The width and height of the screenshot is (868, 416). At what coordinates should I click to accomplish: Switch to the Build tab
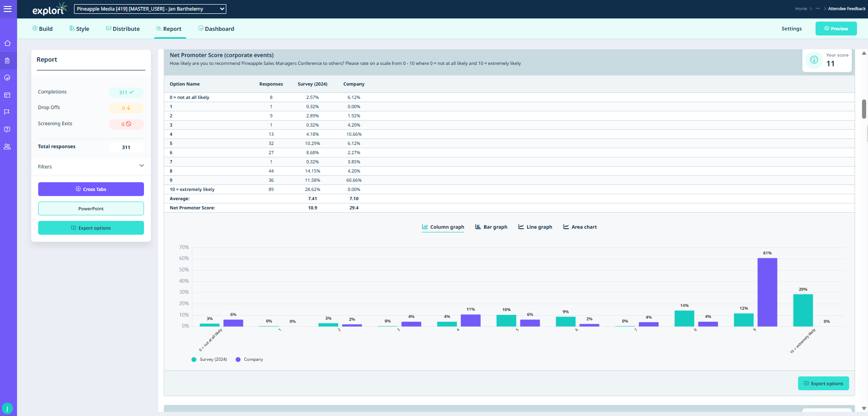tap(42, 29)
